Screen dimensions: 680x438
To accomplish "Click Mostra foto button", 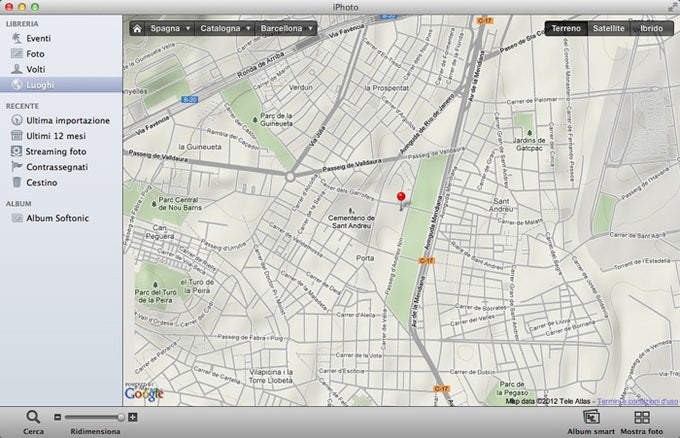I will 641,422.
